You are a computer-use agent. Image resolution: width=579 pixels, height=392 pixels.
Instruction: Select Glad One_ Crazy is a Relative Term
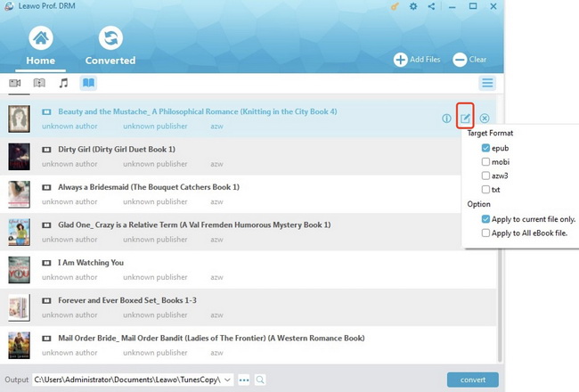pyautogui.click(x=194, y=225)
